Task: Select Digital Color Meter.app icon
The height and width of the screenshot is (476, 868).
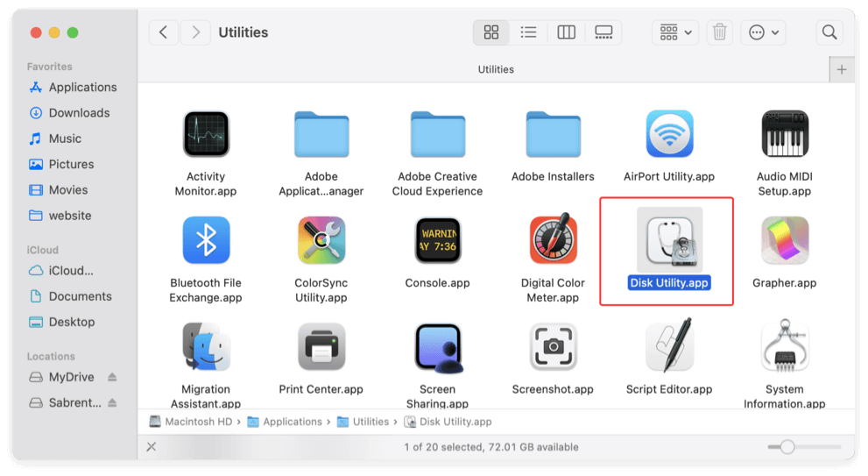Action: [553, 238]
